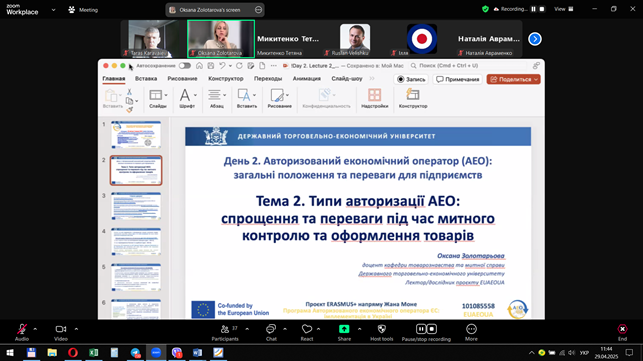Expand the React options arrow
This screenshot has height=361, width=643.
(x=319, y=329)
